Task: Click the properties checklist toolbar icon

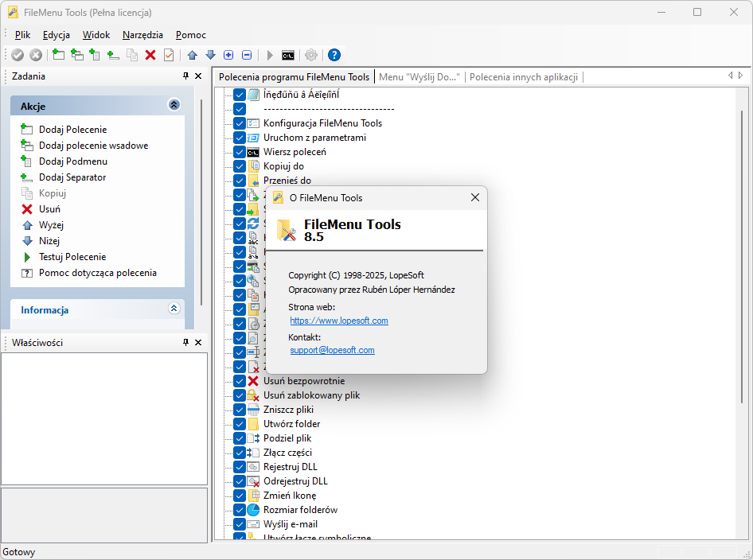Action: tap(169, 55)
